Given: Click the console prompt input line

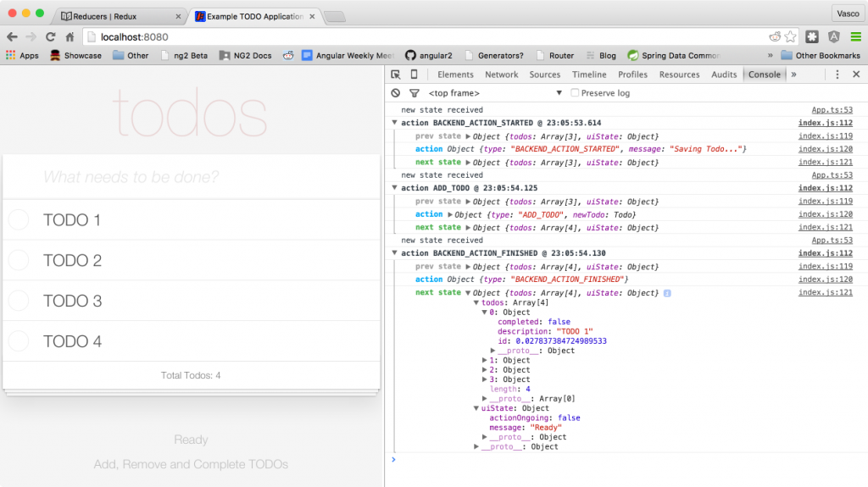Looking at the screenshot, I should click(626, 459).
